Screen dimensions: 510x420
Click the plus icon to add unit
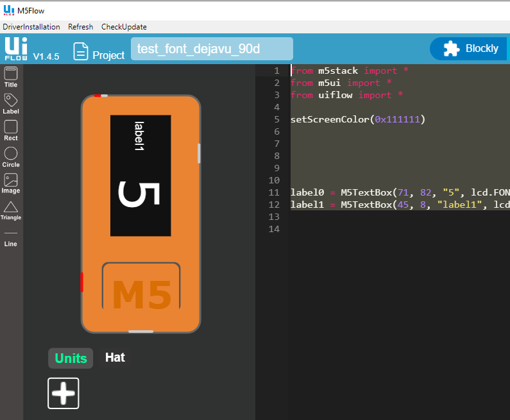coord(64,393)
